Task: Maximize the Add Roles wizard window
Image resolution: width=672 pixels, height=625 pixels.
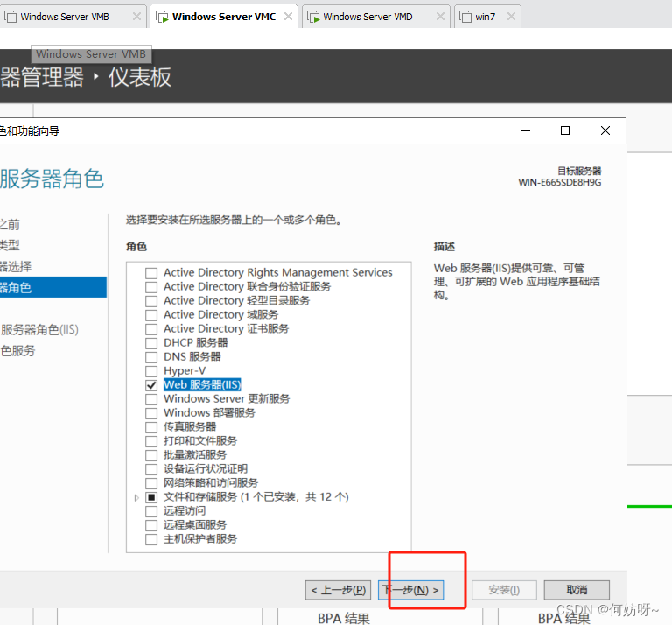Action: (565, 130)
